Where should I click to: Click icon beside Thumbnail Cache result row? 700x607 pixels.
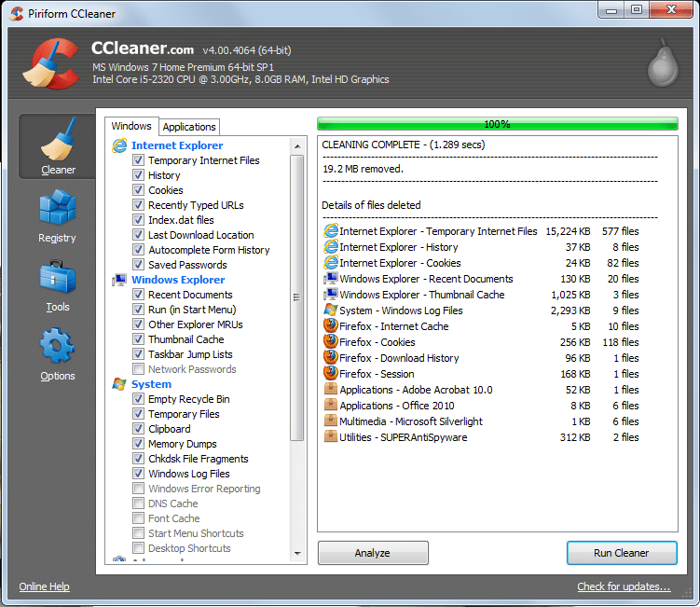point(331,295)
